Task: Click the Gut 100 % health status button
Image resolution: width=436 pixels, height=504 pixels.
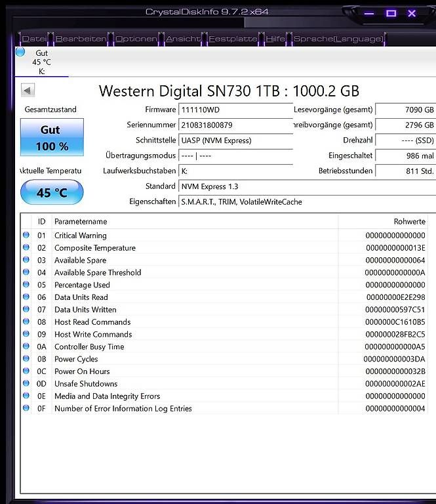Action: point(52,138)
